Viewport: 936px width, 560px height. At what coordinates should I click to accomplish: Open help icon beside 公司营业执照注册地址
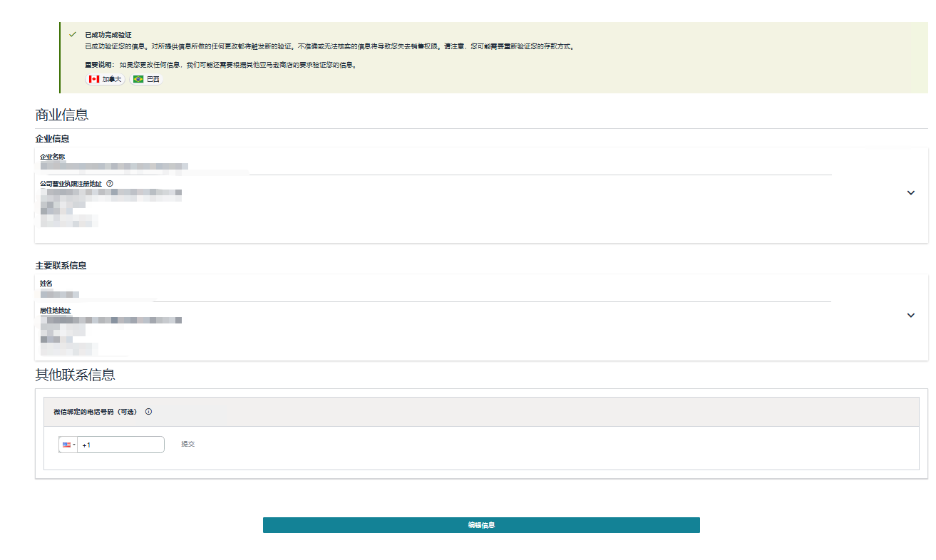[x=110, y=184]
